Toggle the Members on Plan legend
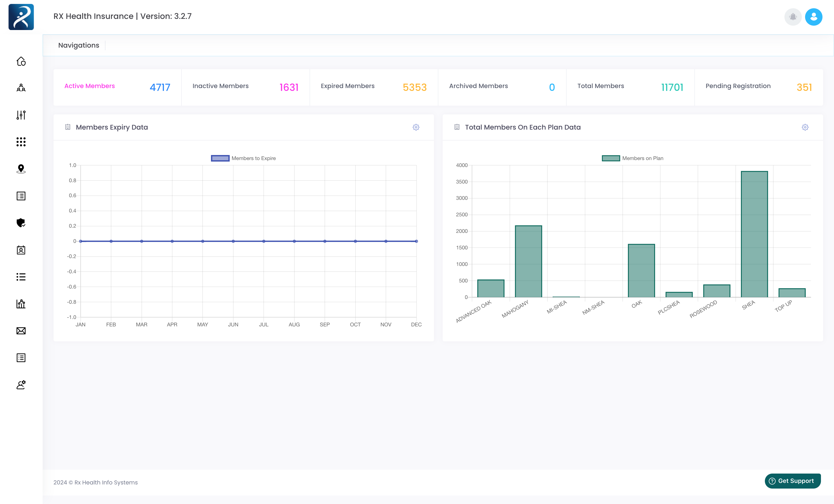The height and width of the screenshot is (504, 834). click(633, 158)
